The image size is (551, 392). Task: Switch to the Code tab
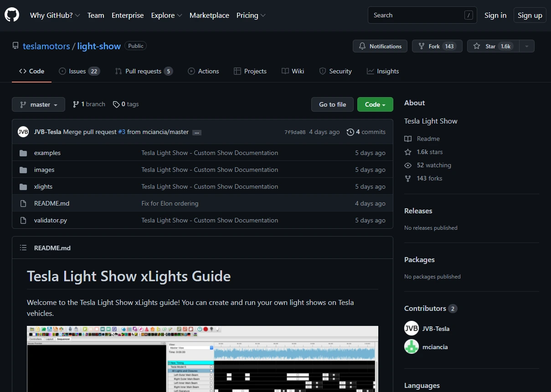[x=31, y=71]
